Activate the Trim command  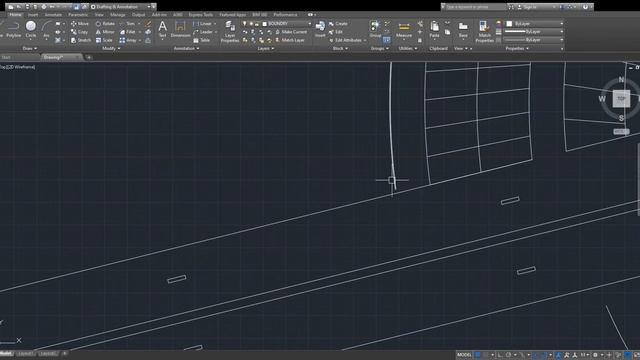click(127, 24)
